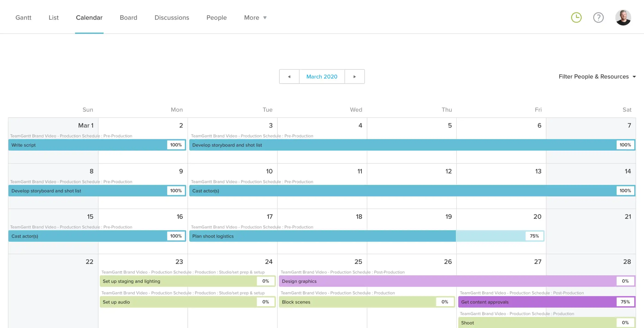Go to the previous month with the back arrow
644x328 pixels.
coord(289,76)
